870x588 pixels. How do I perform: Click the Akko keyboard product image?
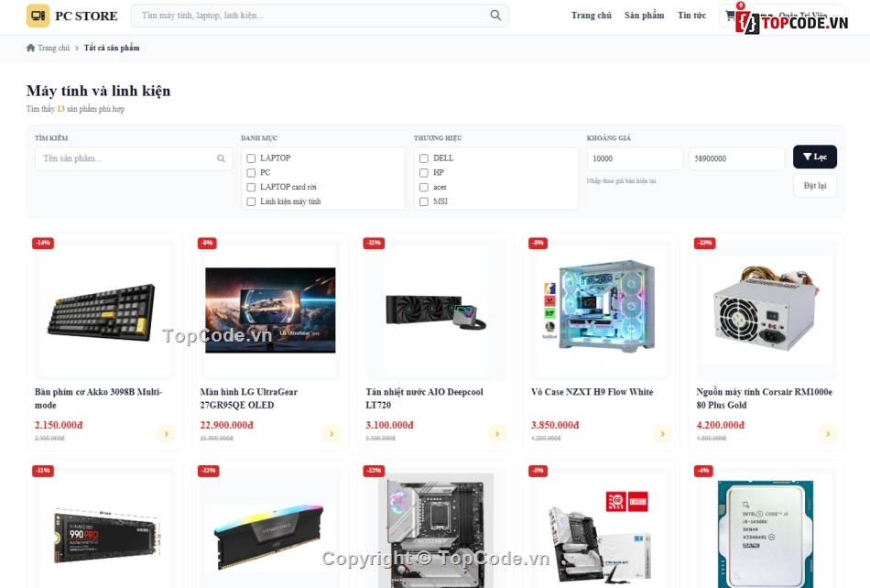(104, 310)
